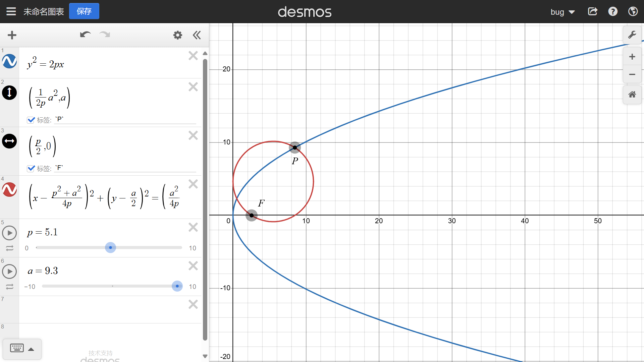Click the add expression plus button

pyautogui.click(x=12, y=35)
